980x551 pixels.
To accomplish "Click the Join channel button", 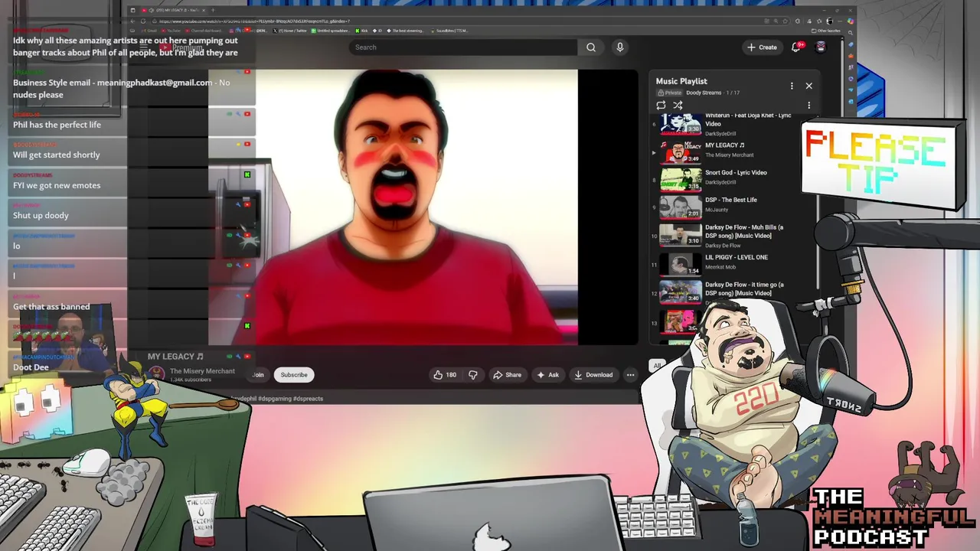I will (x=258, y=375).
